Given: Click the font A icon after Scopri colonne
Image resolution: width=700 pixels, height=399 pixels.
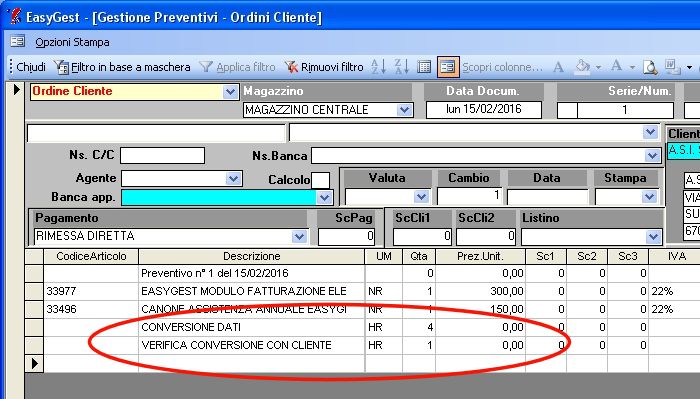Looking at the screenshot, I should coord(558,67).
